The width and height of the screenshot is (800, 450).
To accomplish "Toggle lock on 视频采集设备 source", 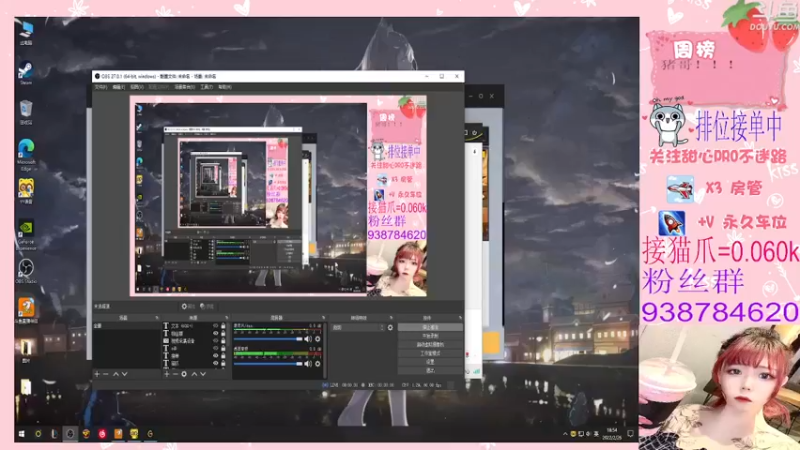I will [x=223, y=341].
